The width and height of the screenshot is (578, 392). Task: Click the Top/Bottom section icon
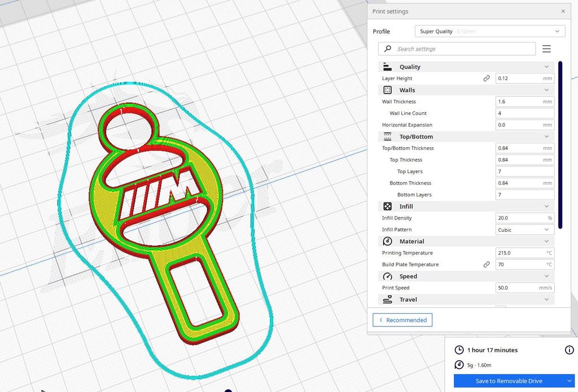tap(387, 136)
